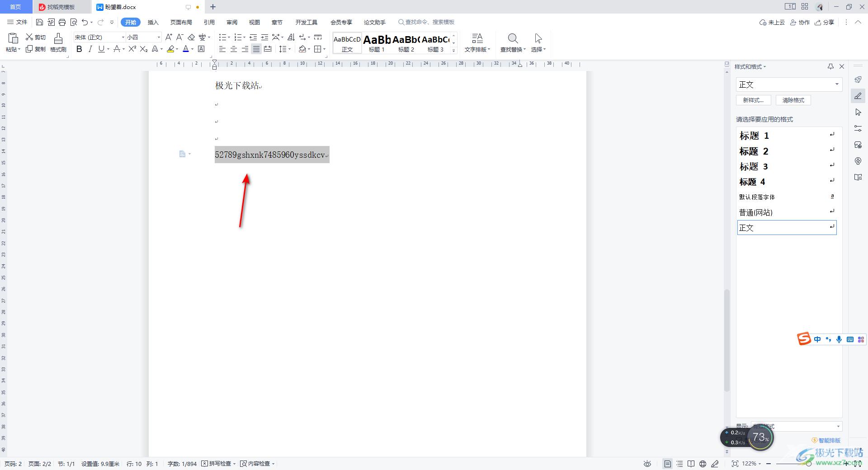Apply 标题 1 style from the ribbon gallery
The width and height of the screenshot is (868, 470).
(377, 43)
